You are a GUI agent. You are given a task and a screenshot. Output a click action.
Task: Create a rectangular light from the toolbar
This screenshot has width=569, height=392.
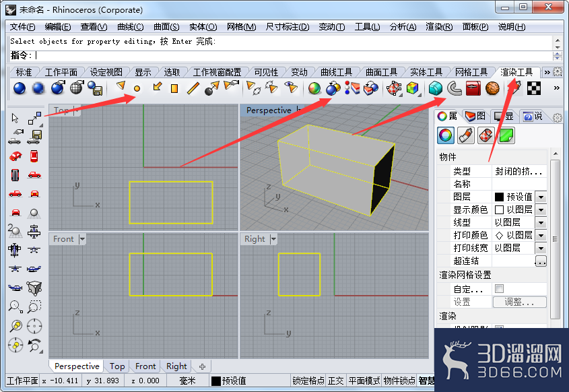tap(174, 88)
